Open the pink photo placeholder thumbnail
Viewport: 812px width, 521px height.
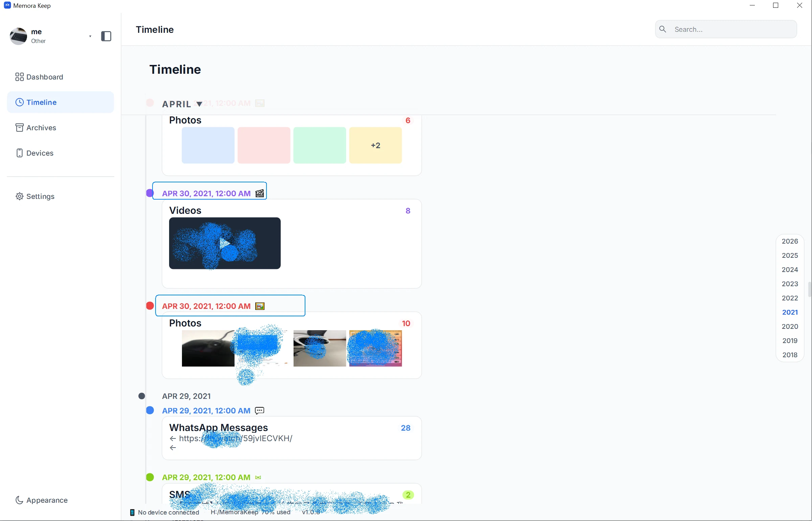pos(264,145)
